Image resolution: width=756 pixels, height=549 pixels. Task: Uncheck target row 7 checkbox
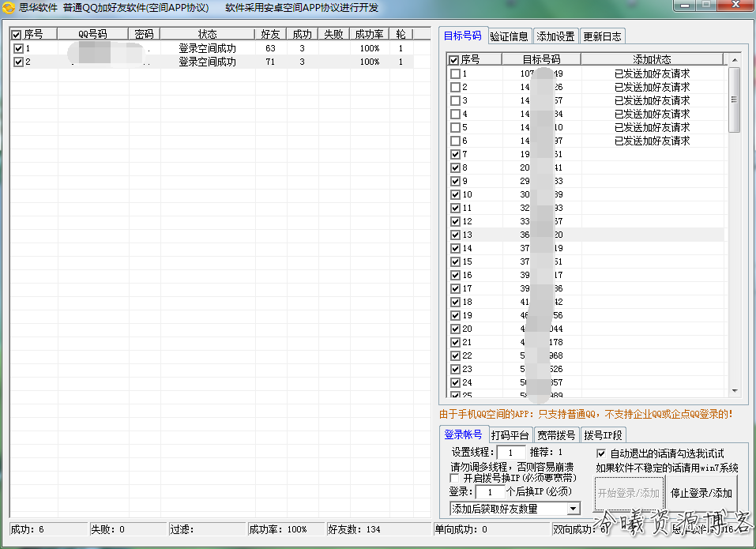(x=455, y=154)
